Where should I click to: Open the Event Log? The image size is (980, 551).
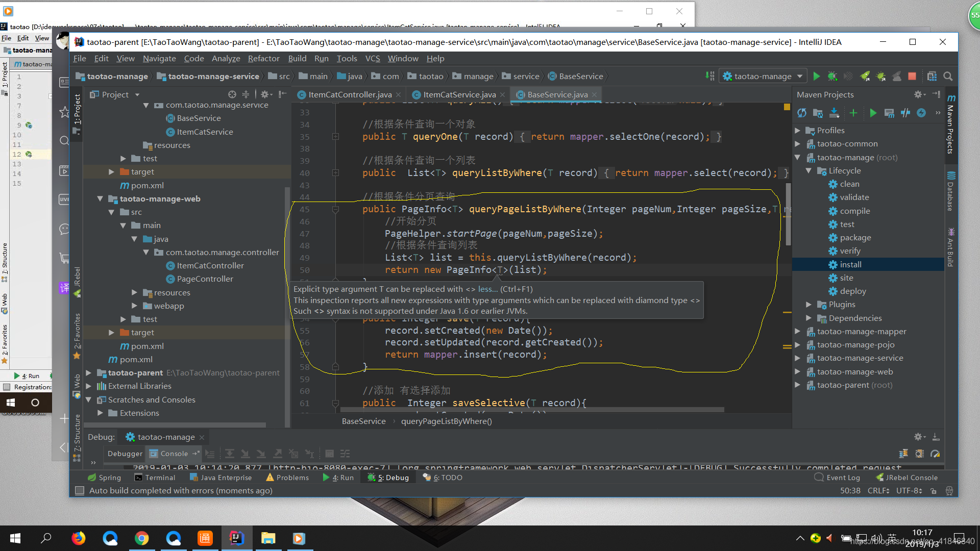[x=837, y=478]
